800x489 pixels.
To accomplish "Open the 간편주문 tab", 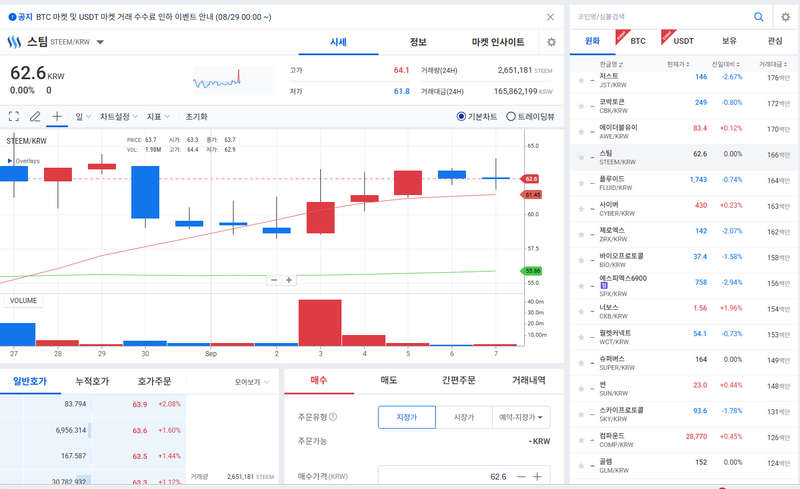I will pos(458,380).
